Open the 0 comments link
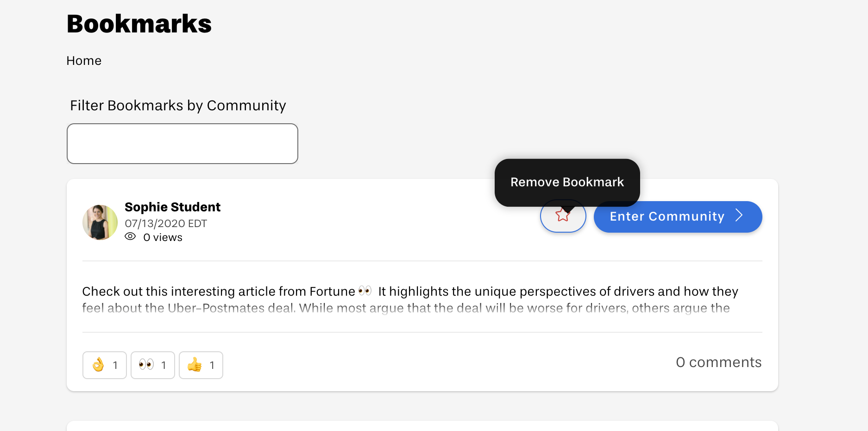The width and height of the screenshot is (868, 431). pyautogui.click(x=719, y=362)
